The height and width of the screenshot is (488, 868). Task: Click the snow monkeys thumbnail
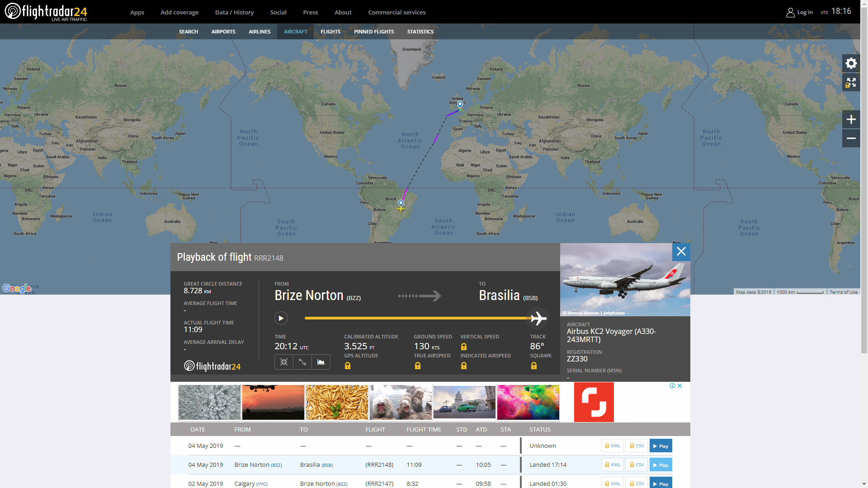click(x=401, y=402)
